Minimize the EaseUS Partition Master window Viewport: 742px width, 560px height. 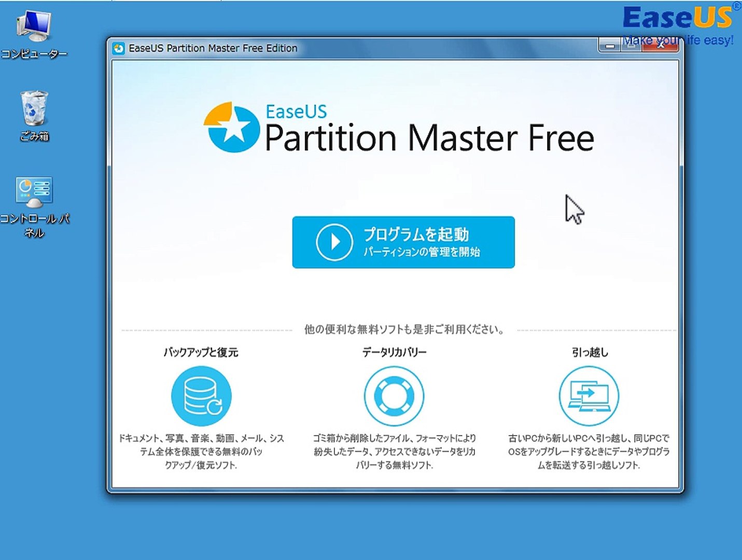pyautogui.click(x=610, y=46)
